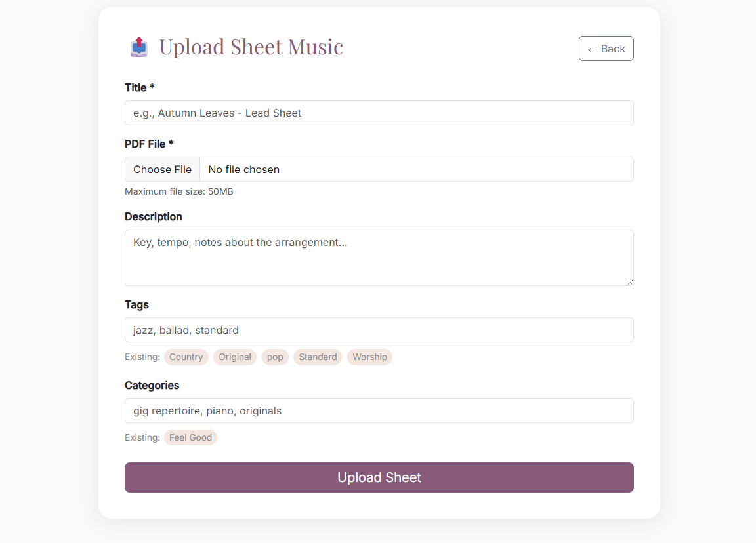
Task: Select the Original tag chip
Action: (x=235, y=357)
